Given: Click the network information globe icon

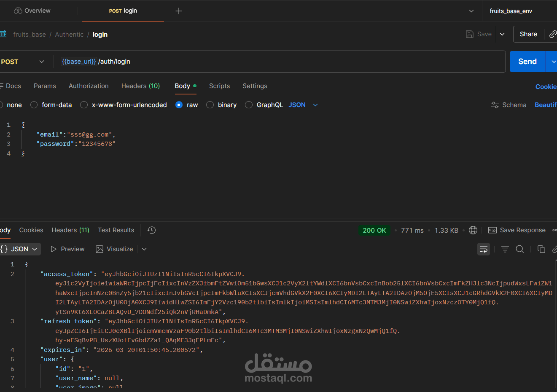Looking at the screenshot, I should coord(473,230).
